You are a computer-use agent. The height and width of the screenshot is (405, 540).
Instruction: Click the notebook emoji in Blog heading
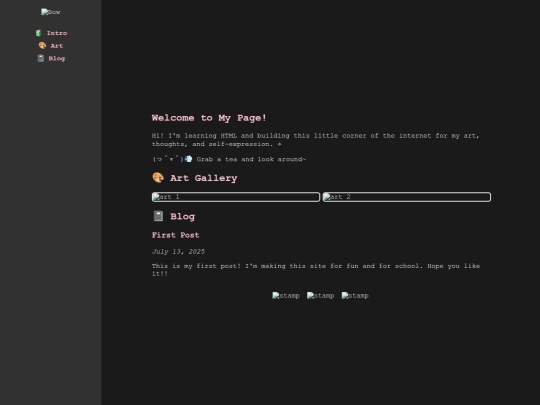coord(158,216)
